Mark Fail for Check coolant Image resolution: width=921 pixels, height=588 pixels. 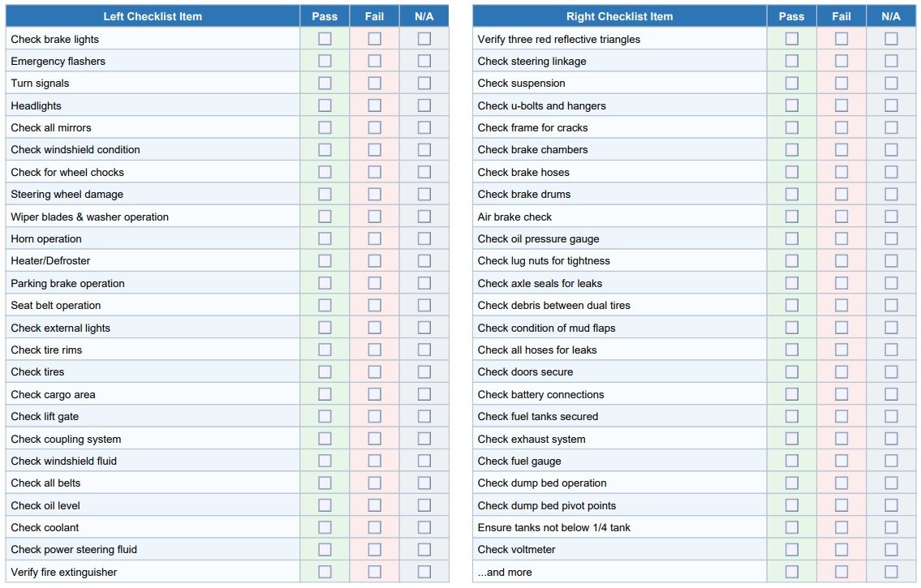pos(374,526)
